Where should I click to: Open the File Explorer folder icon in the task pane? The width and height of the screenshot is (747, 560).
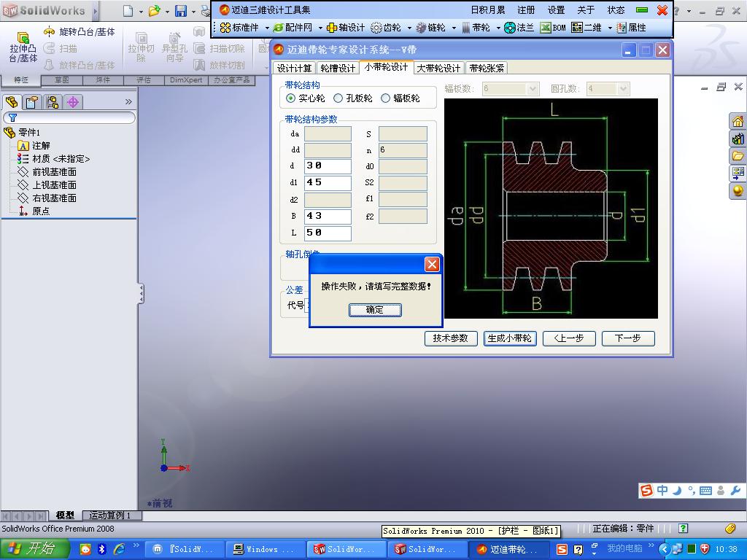pyautogui.click(x=738, y=156)
